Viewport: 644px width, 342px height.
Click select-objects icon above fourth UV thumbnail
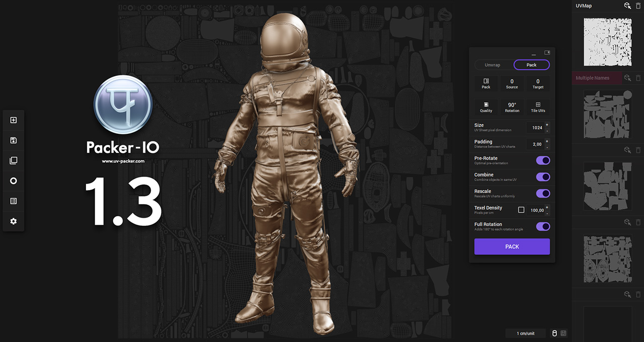627,222
